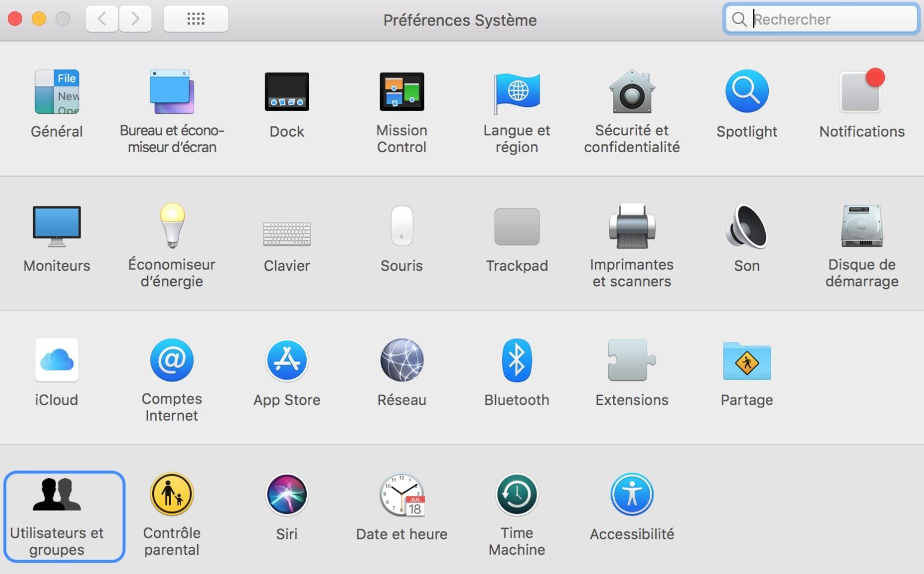Open Time Machine preferences
The height and width of the screenshot is (574, 924).
tap(517, 514)
